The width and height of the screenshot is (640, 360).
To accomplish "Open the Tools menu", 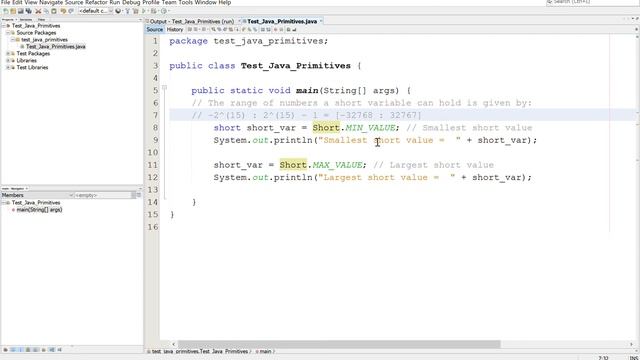I will click(x=186, y=2).
